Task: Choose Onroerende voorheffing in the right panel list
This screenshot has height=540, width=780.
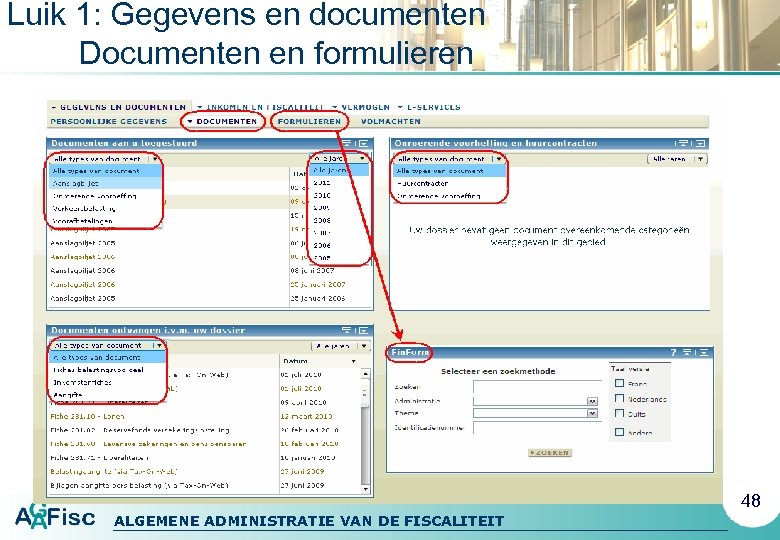Action: [449, 196]
